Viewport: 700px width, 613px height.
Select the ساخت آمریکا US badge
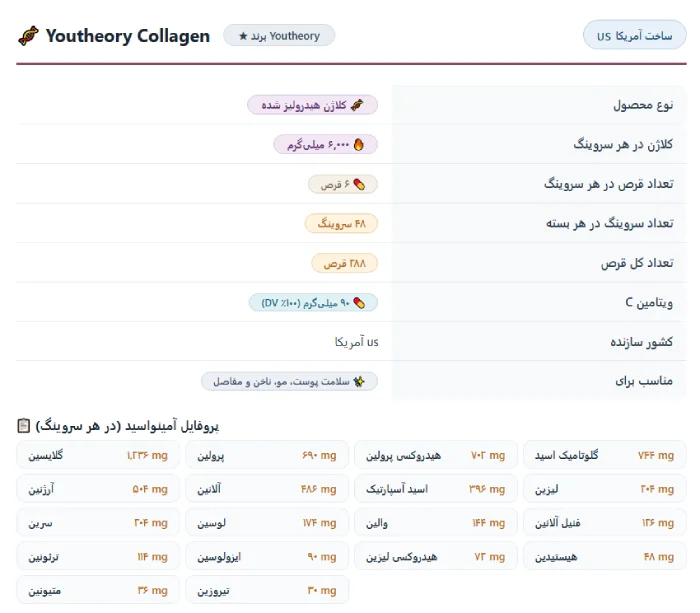tap(634, 35)
